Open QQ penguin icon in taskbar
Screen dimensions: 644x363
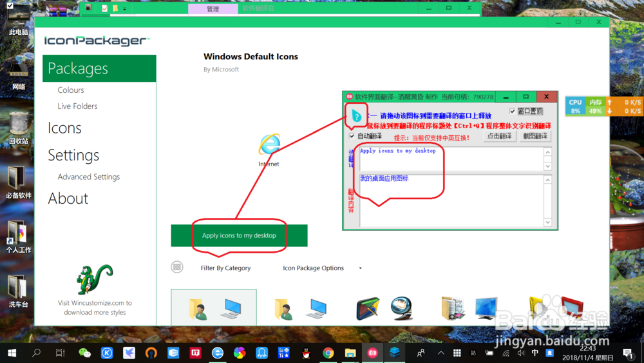click(x=306, y=353)
